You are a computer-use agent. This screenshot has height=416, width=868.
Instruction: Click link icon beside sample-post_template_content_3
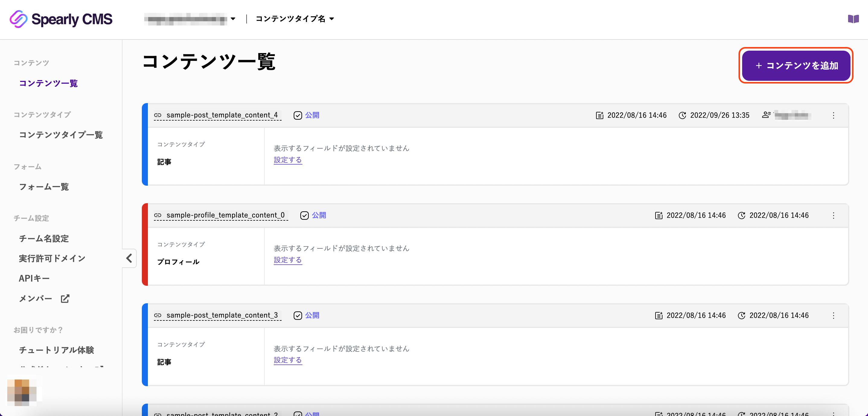pos(158,315)
